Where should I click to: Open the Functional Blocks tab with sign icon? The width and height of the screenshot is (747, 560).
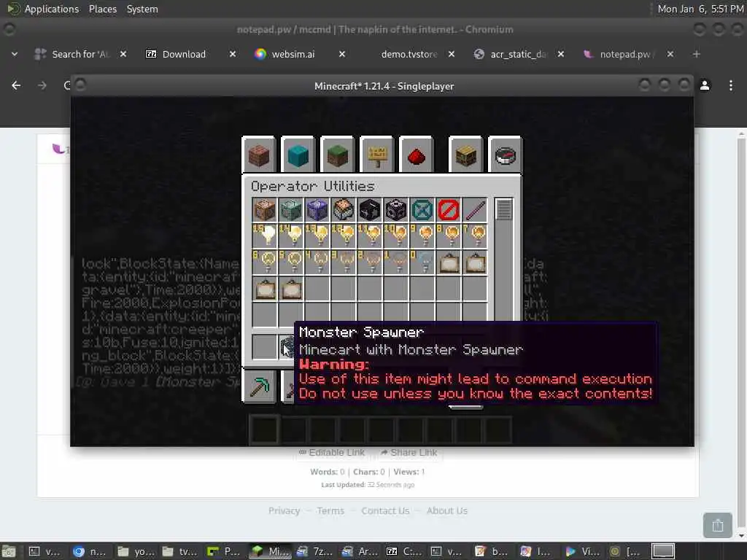[x=377, y=155]
